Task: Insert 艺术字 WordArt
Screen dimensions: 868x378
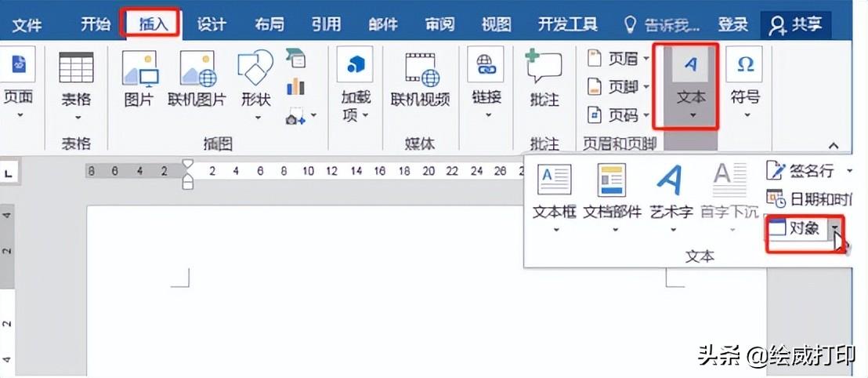Action: 671,198
